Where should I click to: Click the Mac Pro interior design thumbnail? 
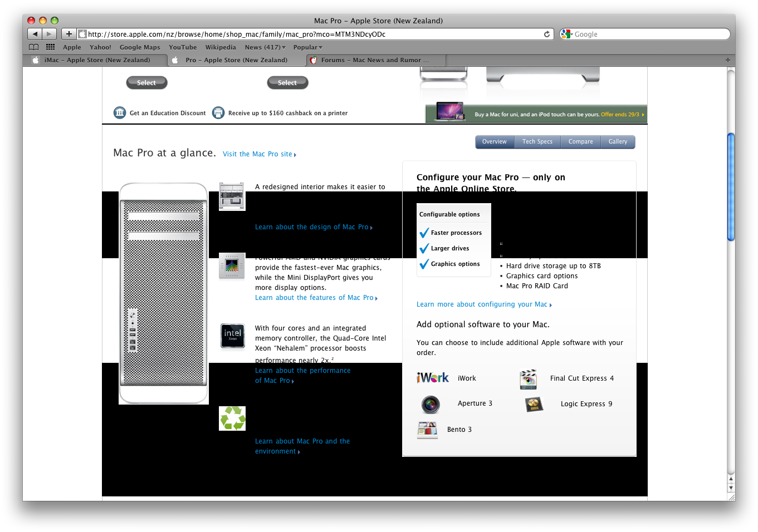point(232,196)
